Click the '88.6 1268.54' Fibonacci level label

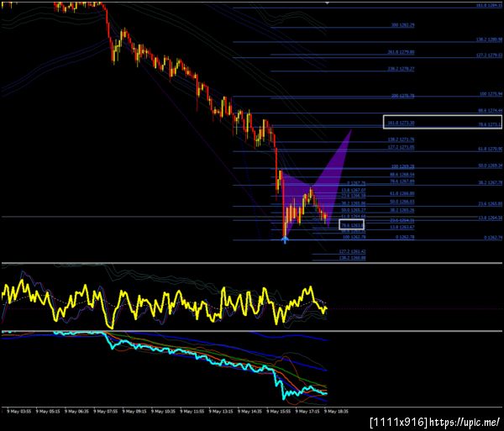point(402,175)
